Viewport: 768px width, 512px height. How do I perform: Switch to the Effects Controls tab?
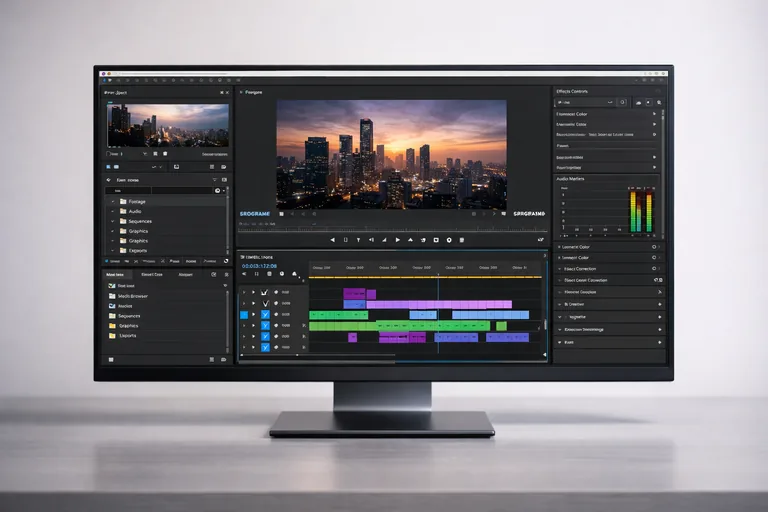click(x=572, y=91)
